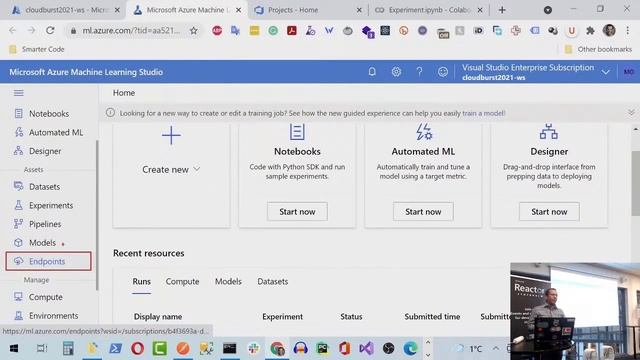Click the Experiments flask icon in sidebar

click(18, 205)
